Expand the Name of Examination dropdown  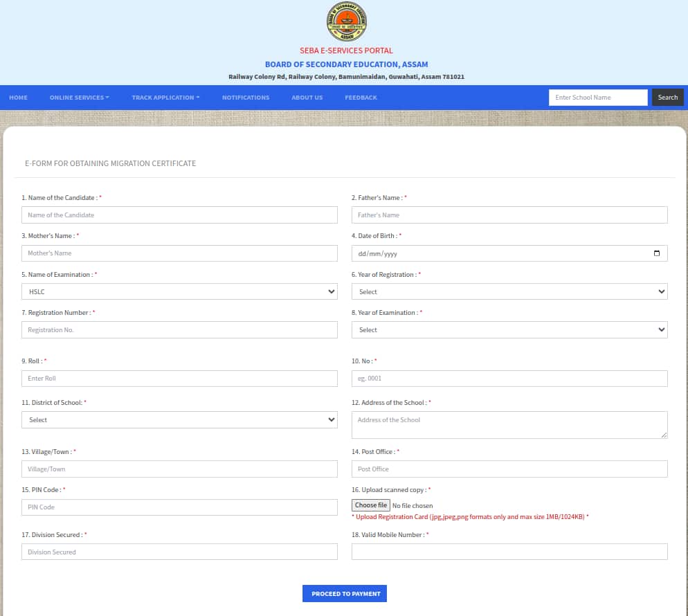click(179, 292)
